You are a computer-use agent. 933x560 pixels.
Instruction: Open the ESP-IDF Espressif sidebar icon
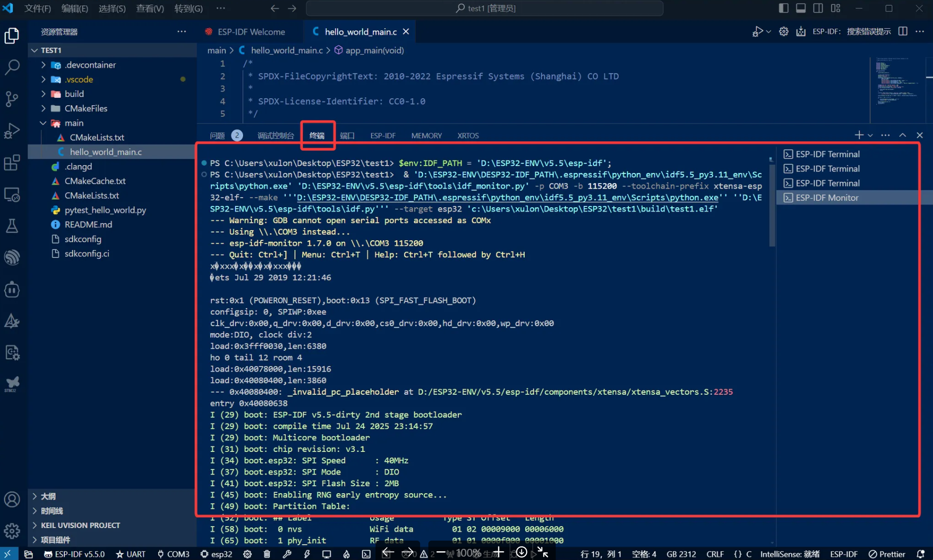12,257
